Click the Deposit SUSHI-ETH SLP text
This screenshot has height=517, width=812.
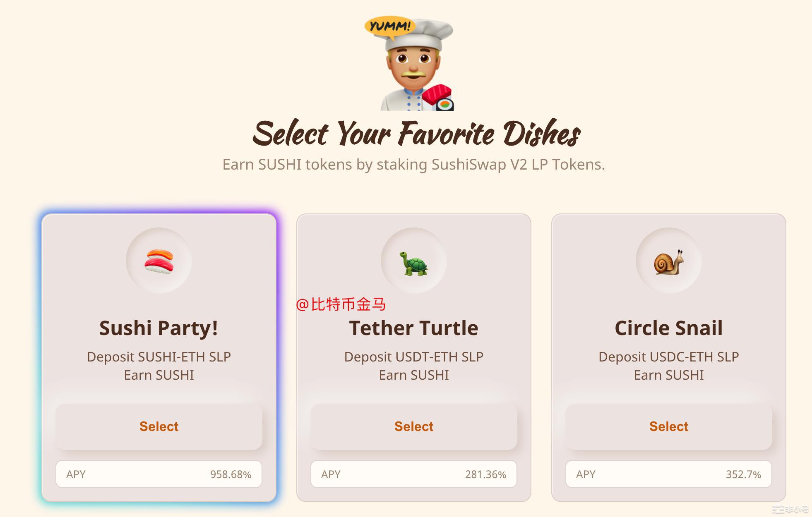159,357
